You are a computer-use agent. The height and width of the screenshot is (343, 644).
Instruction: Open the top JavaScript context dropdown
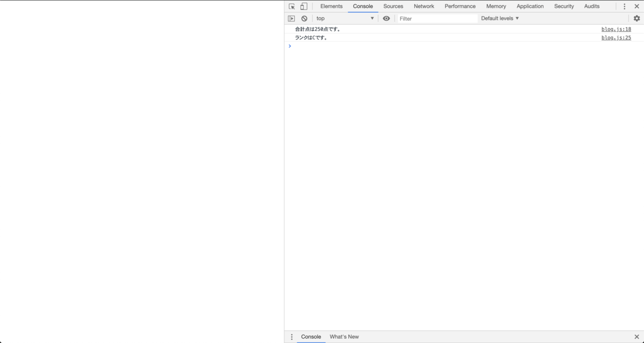tap(345, 18)
